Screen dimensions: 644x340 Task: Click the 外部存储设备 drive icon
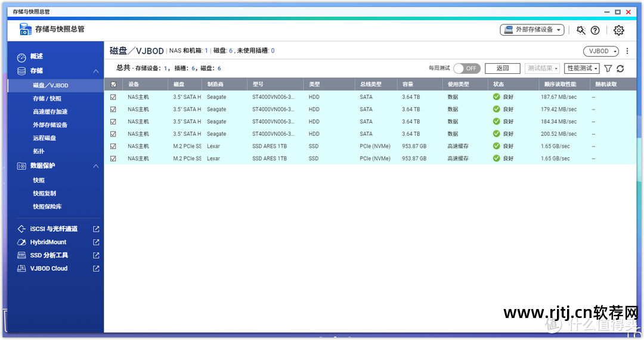pos(509,30)
